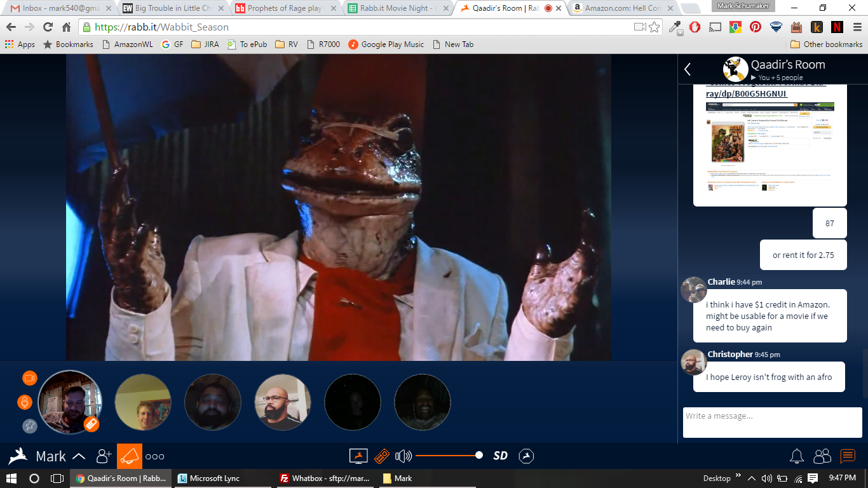Click the Write a message field
The image size is (868, 488).
[x=773, y=423]
